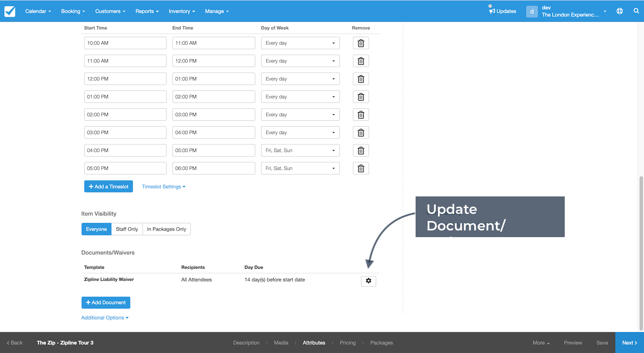Viewport: 644px width, 353px height.
Task: Click the All Attendees recipients cell
Action: point(197,280)
